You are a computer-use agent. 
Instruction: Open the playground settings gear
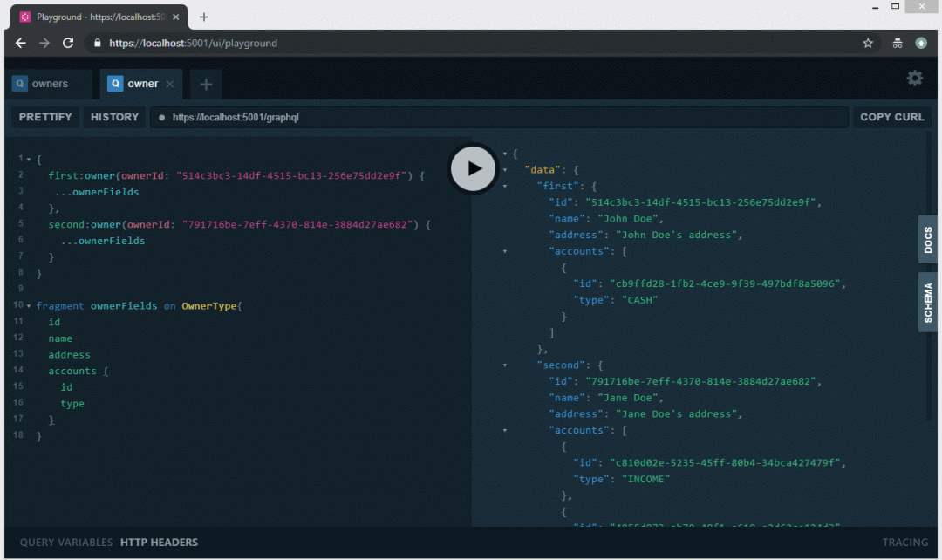(x=914, y=79)
